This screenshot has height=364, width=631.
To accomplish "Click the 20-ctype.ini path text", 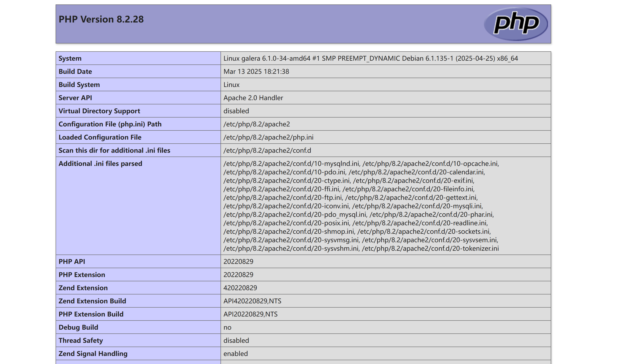I will tap(287, 181).
